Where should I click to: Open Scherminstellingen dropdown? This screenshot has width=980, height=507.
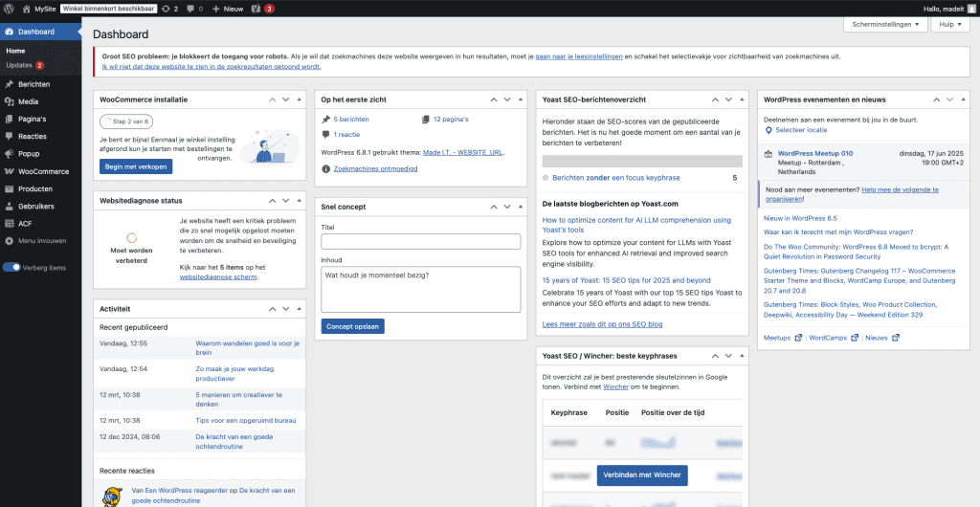885,24
